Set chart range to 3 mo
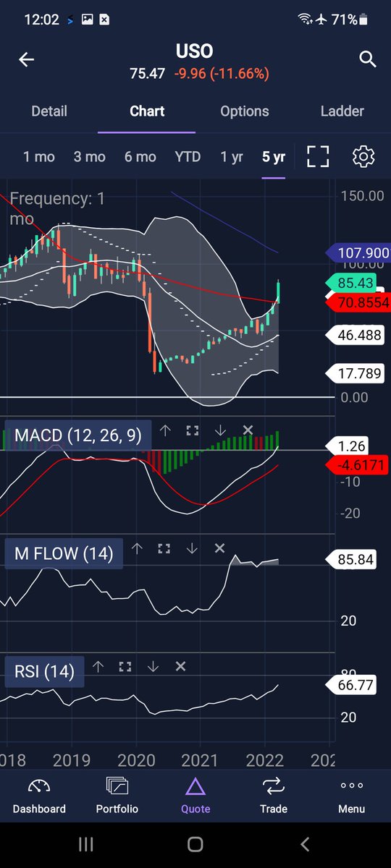The height and width of the screenshot is (868, 391). click(89, 157)
